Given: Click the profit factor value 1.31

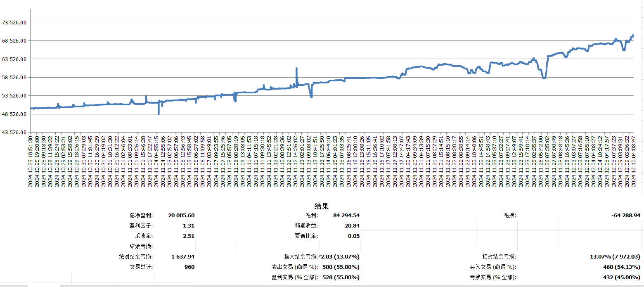Looking at the screenshot, I should point(189,225).
